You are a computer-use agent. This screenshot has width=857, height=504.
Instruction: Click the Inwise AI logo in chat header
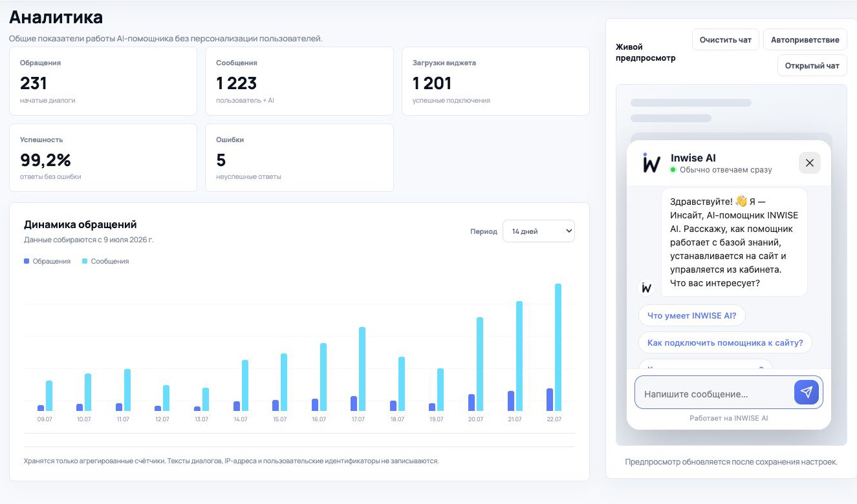tap(651, 163)
